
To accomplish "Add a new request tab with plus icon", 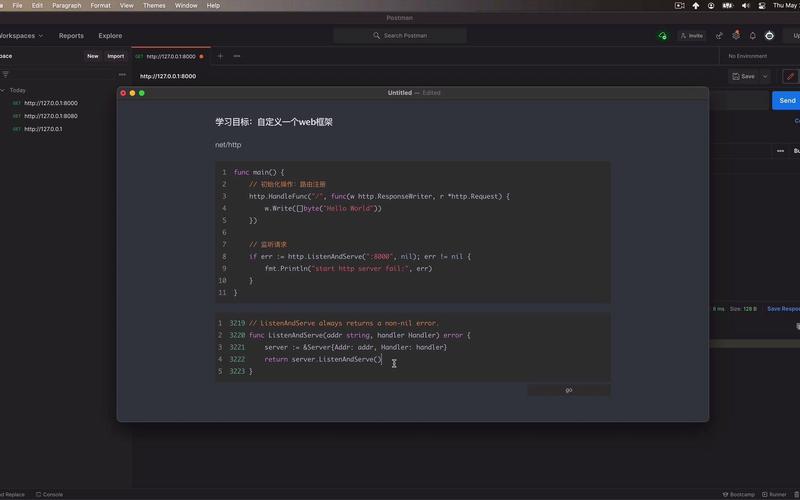I will (220, 56).
